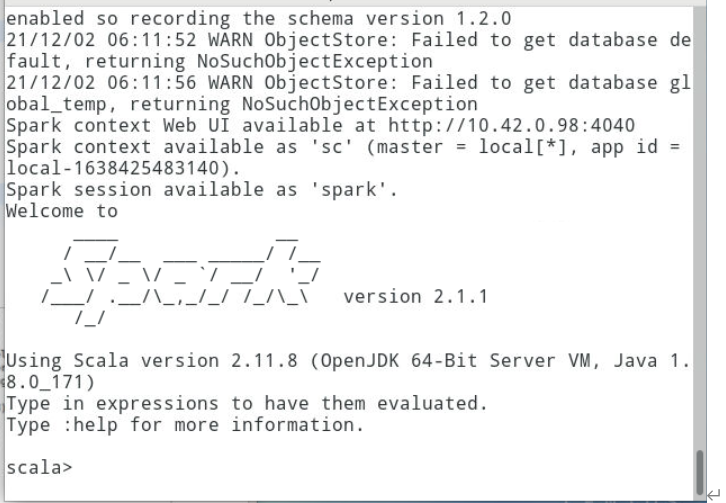Click the 'Spark session available as spark' line
726x503 pixels.
[x=201, y=189]
